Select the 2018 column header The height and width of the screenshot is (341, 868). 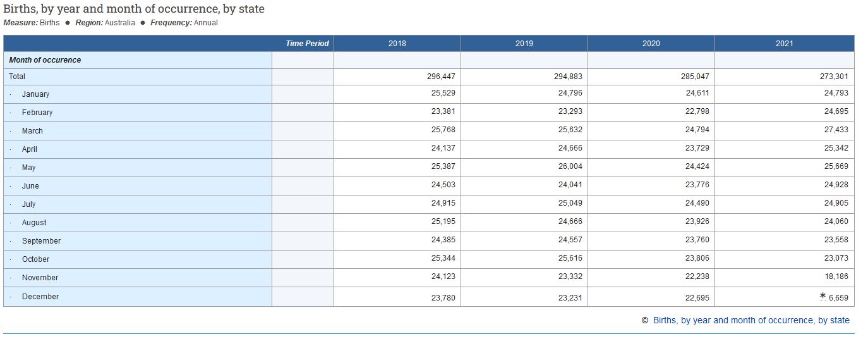(x=397, y=44)
